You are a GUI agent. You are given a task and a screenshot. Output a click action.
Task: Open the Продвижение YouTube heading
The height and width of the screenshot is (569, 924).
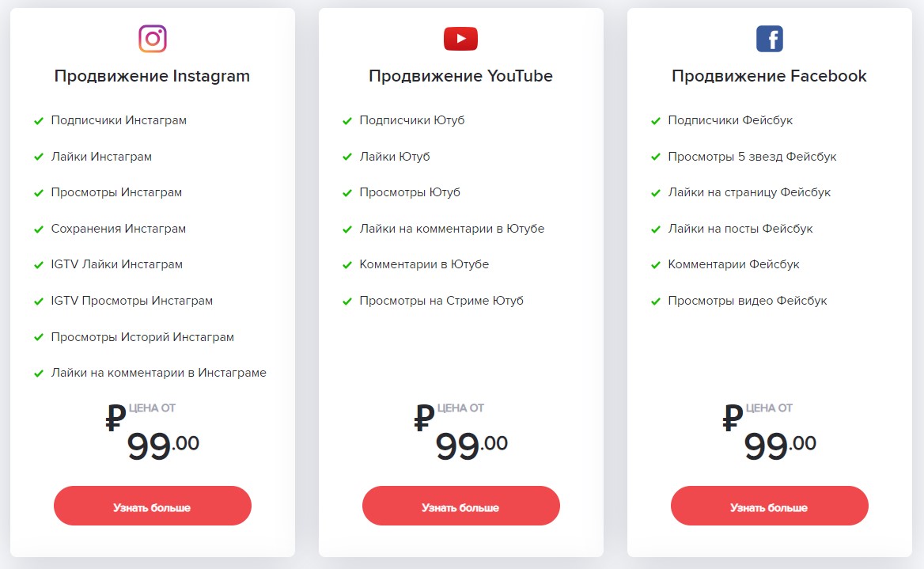460,76
